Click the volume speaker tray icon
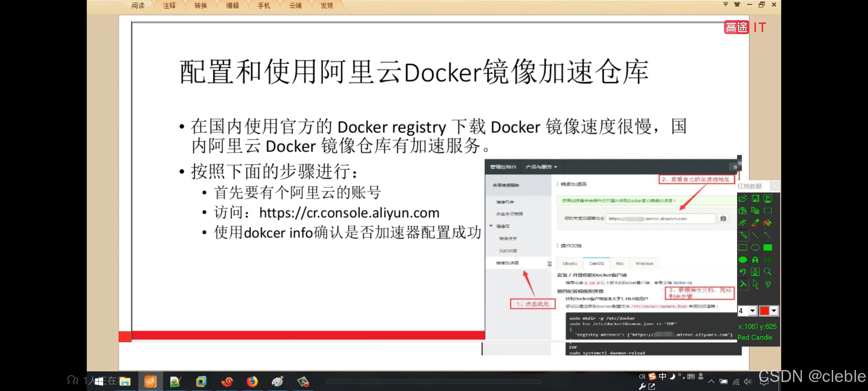The height and width of the screenshot is (391, 868). 748,382
